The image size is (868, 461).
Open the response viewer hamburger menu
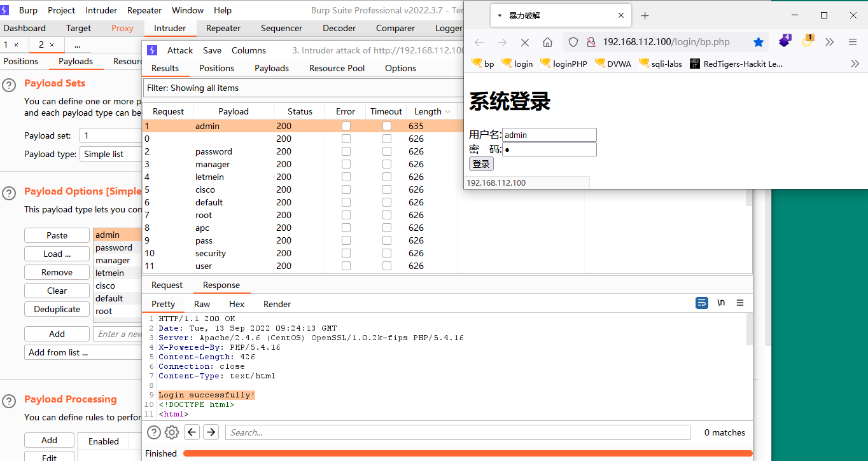[740, 303]
